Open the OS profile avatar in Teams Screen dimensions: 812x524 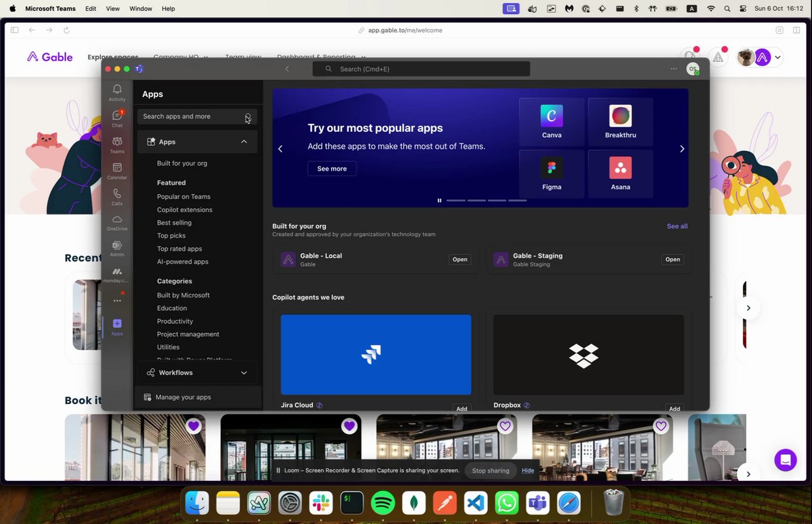(x=693, y=69)
